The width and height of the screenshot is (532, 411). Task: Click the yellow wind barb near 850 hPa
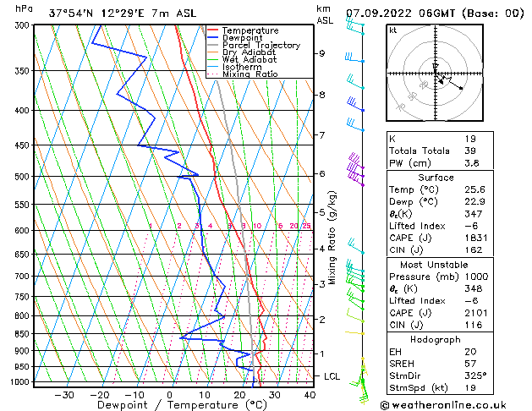(x=355, y=333)
